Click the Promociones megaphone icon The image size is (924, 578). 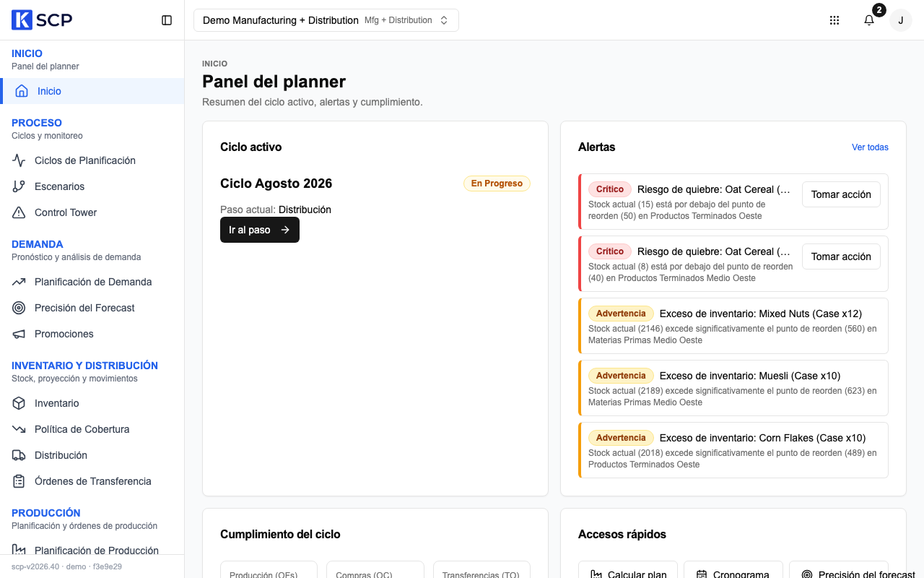pyautogui.click(x=19, y=334)
